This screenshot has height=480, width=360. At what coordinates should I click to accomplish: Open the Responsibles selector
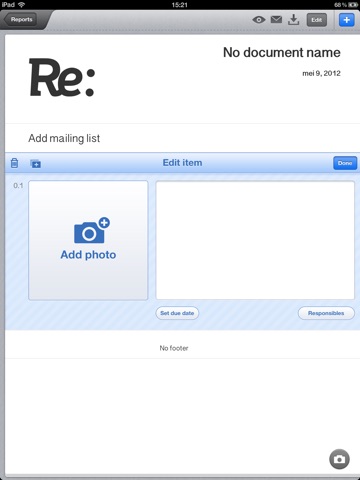[326, 313]
